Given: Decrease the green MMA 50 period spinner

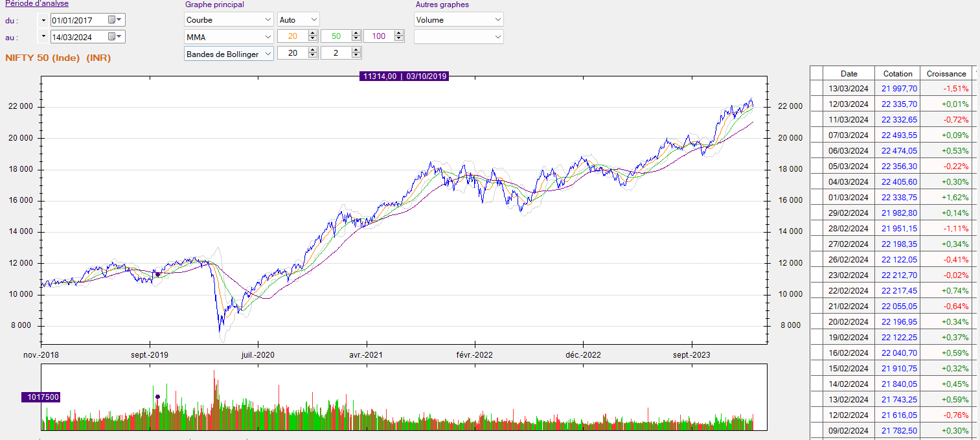Looking at the screenshot, I should (x=356, y=39).
